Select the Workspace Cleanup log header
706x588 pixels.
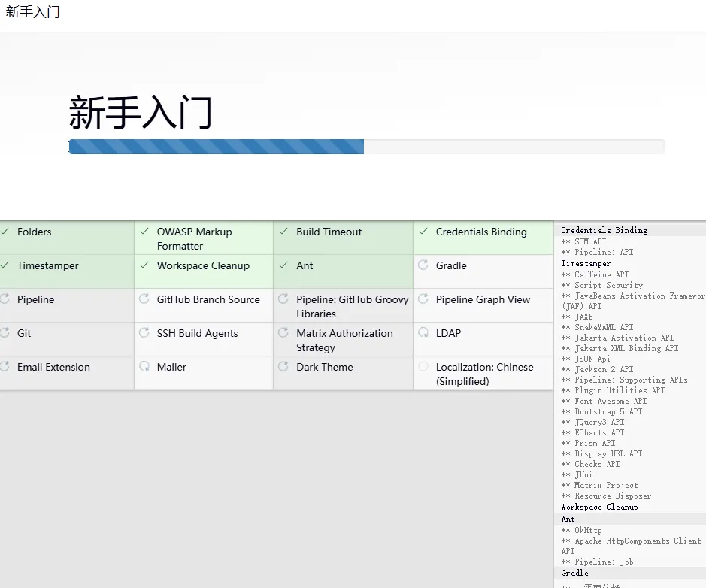point(599,507)
